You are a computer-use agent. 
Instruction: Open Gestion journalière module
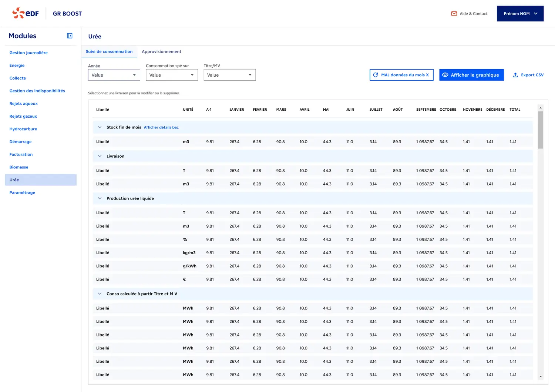(x=28, y=53)
